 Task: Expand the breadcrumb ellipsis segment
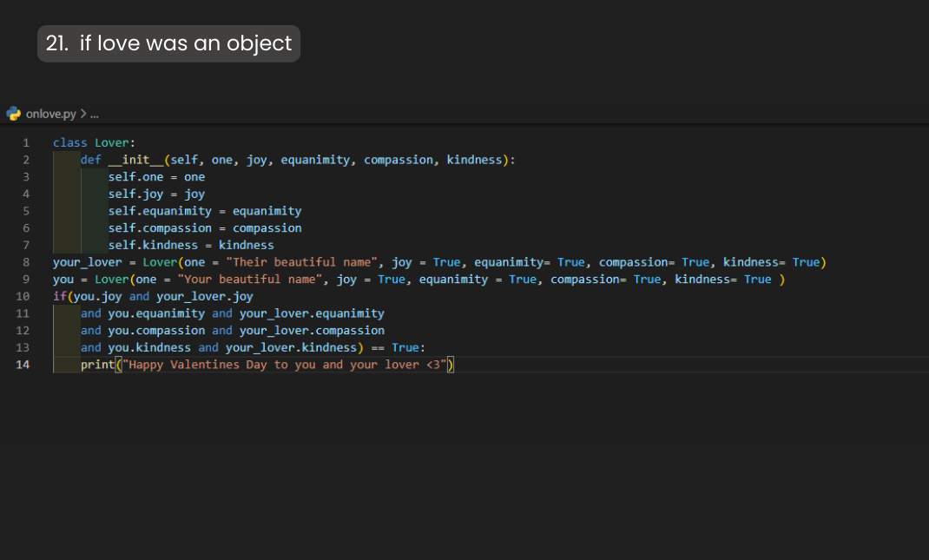point(95,114)
